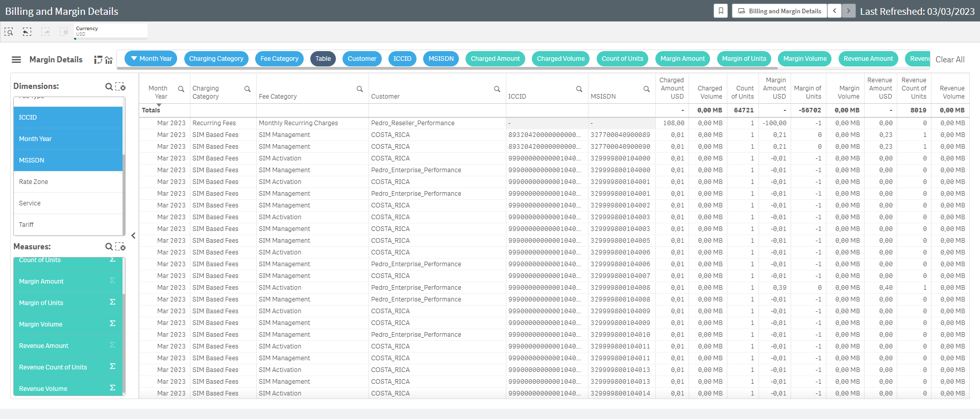Click the chart exploration icon near Margin Details
The height and width of the screenshot is (419, 980).
click(x=104, y=60)
